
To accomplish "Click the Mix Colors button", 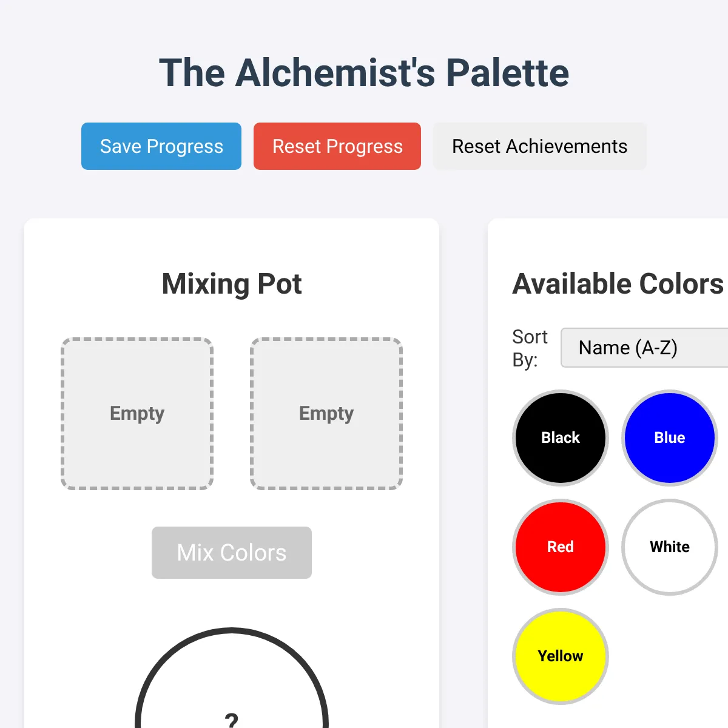I will [232, 553].
